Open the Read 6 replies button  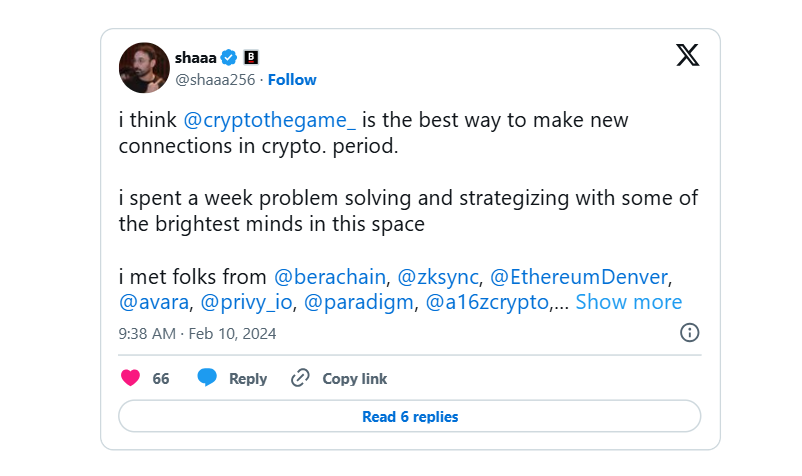coord(410,416)
